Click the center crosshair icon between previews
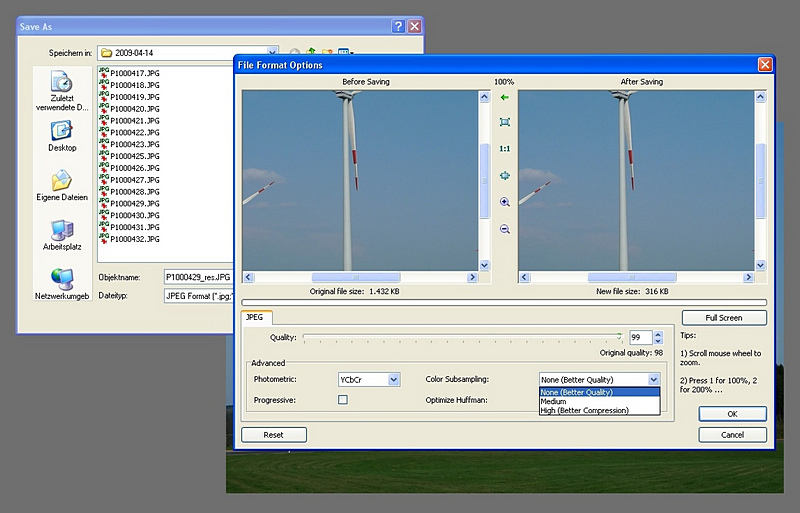Image resolution: width=800 pixels, height=513 pixels. pos(505,176)
